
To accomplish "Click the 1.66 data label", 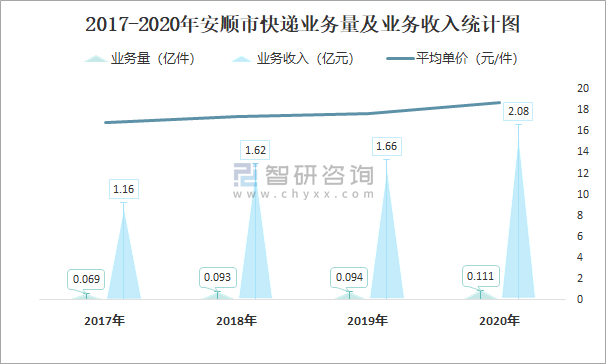I will (386, 146).
